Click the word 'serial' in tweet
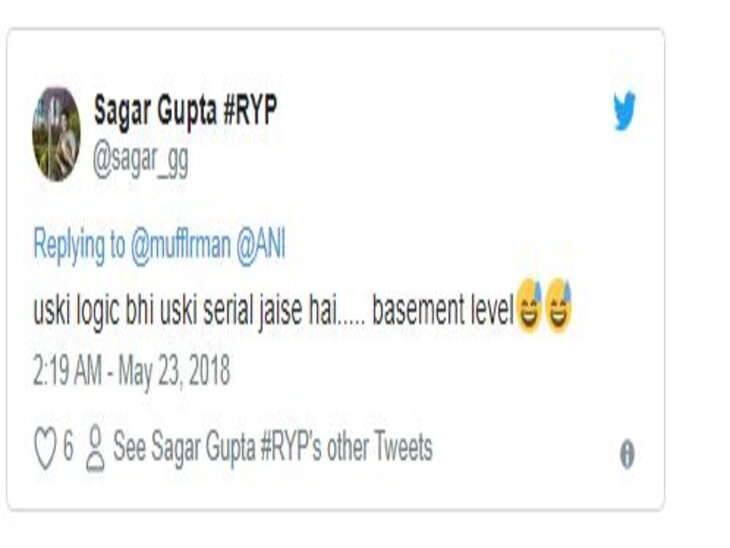This screenshot has width=730, height=548. 228,309
